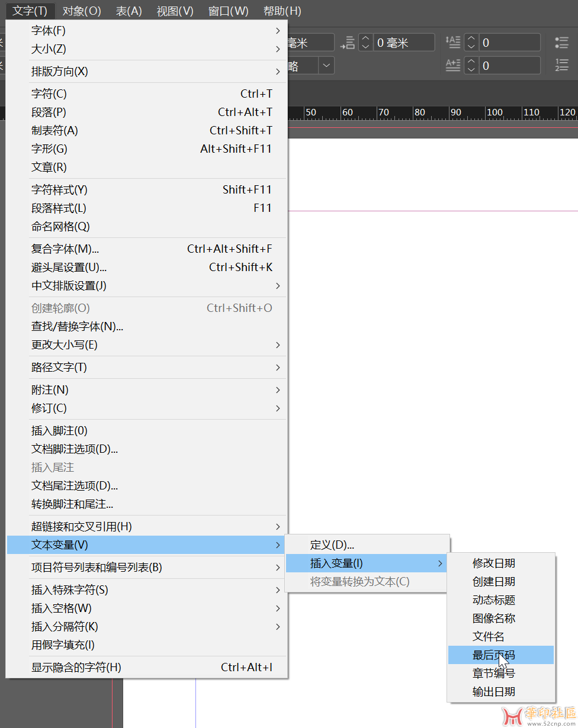The image size is (578, 728).
Task: Expand the 排版方向(X) submenu arrow
Action: pyautogui.click(x=278, y=72)
